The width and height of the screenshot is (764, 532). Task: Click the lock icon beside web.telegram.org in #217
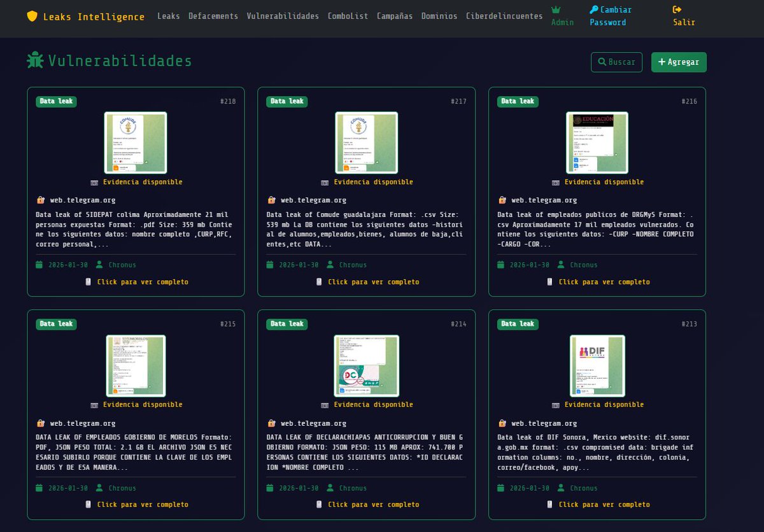click(271, 200)
